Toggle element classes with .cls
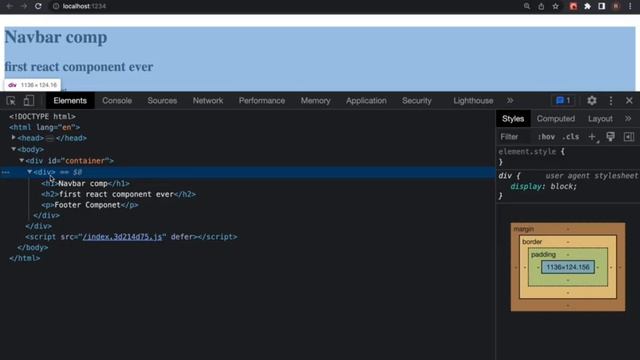The height and width of the screenshot is (360, 640). click(x=571, y=137)
